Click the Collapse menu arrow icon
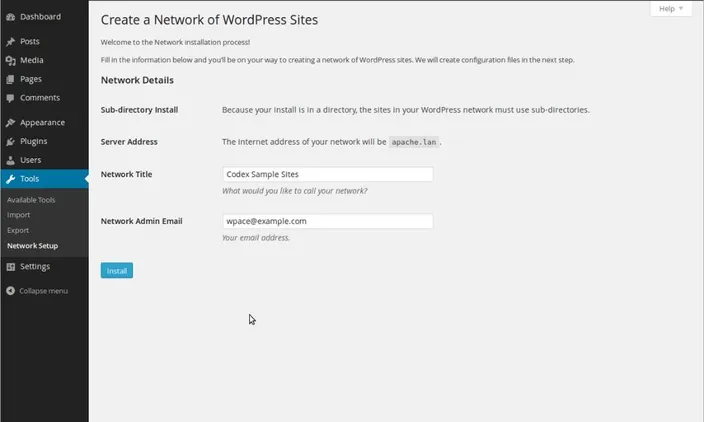The height and width of the screenshot is (422, 704). 10,291
